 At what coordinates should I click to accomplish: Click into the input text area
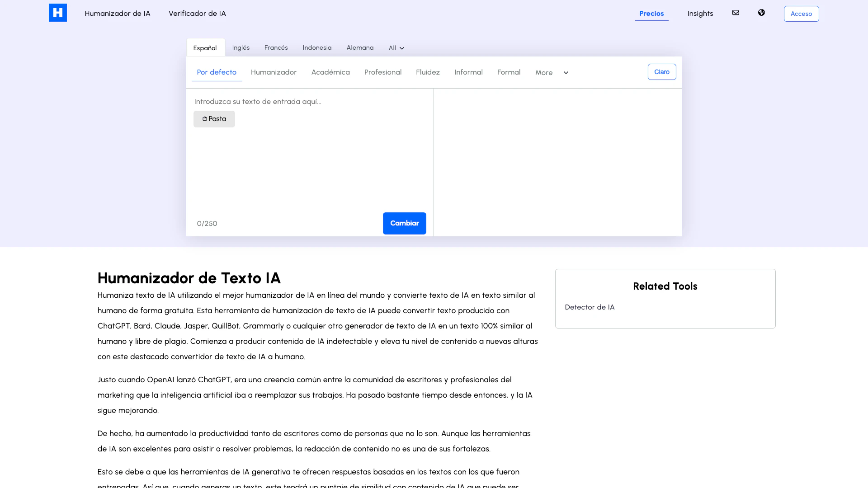310,167
